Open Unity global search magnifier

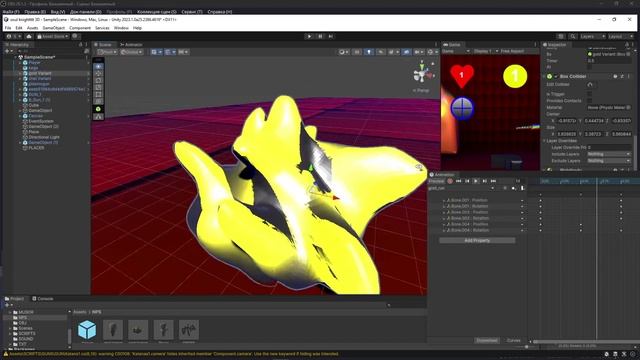point(573,36)
